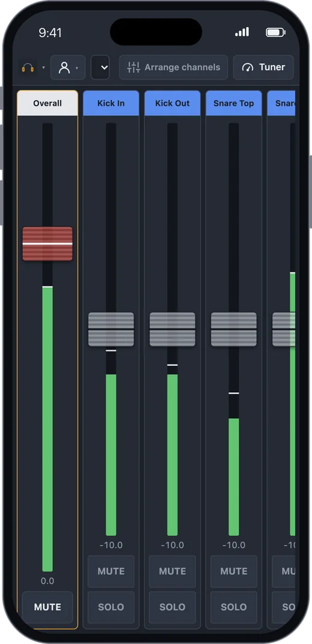Expand the arrow beside the headphones icon
Viewport: 312px width, 644px height.
click(43, 68)
